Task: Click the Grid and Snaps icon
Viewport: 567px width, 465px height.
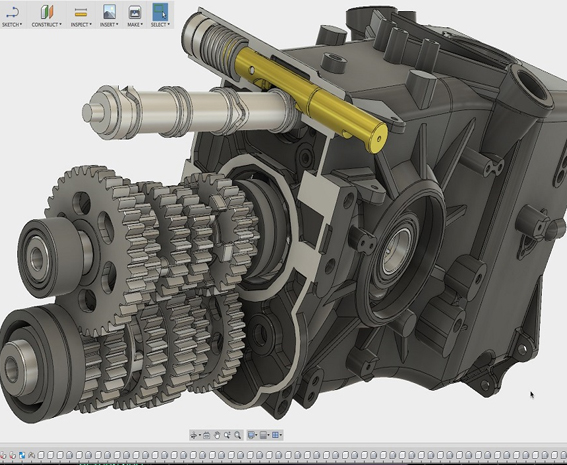Action: 263,435
